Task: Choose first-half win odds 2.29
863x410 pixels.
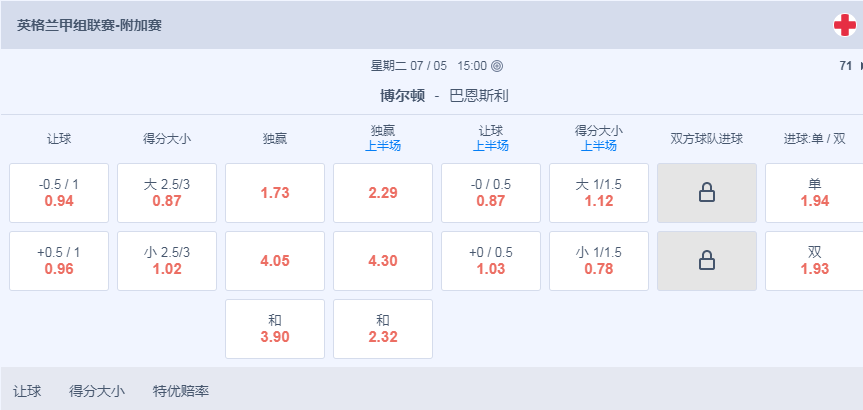Action: [x=383, y=193]
